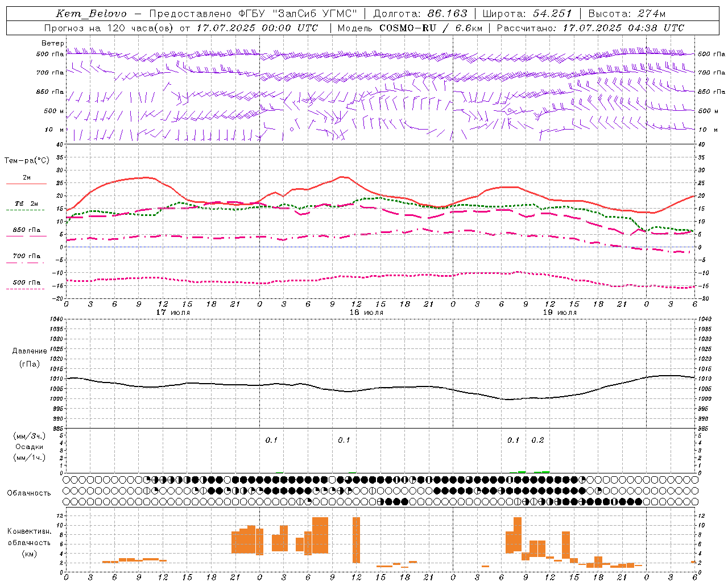The width and height of the screenshot is (728, 582).
Task: Click the Конвективн. convective cloud label
Action: click(x=30, y=531)
